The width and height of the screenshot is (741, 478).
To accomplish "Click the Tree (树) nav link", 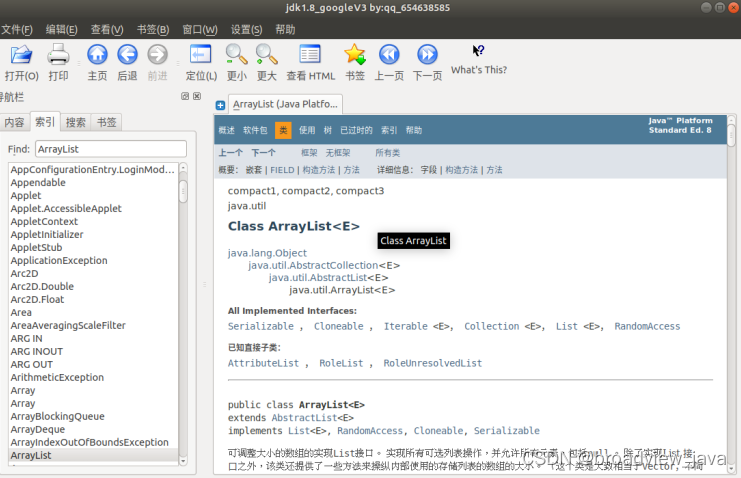I will pos(327,130).
